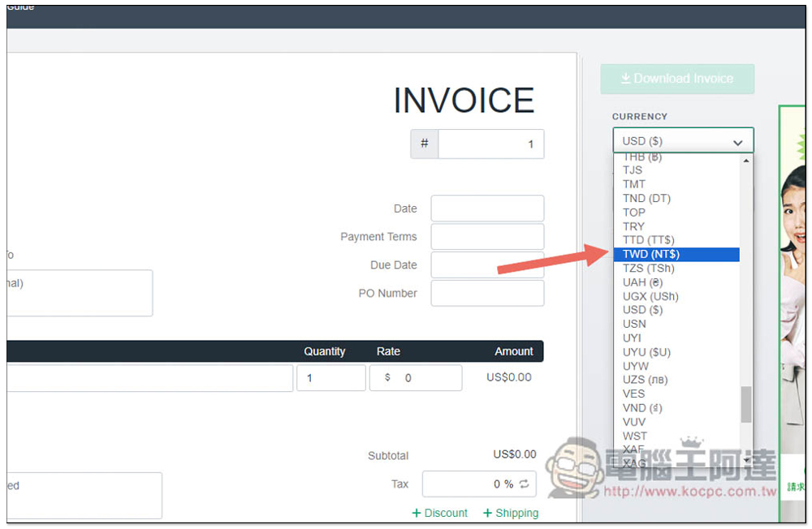Image resolution: width=812 pixels, height=529 pixels.
Task: Select USN currency option
Action: (x=676, y=324)
